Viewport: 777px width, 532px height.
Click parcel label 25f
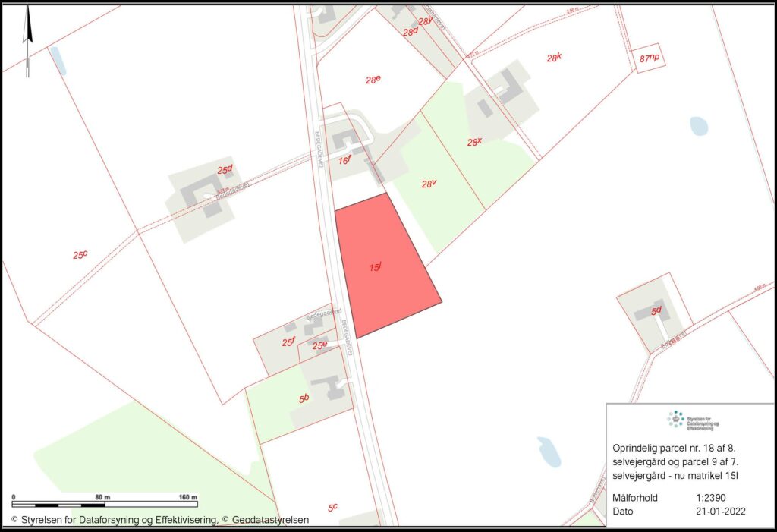(x=288, y=342)
